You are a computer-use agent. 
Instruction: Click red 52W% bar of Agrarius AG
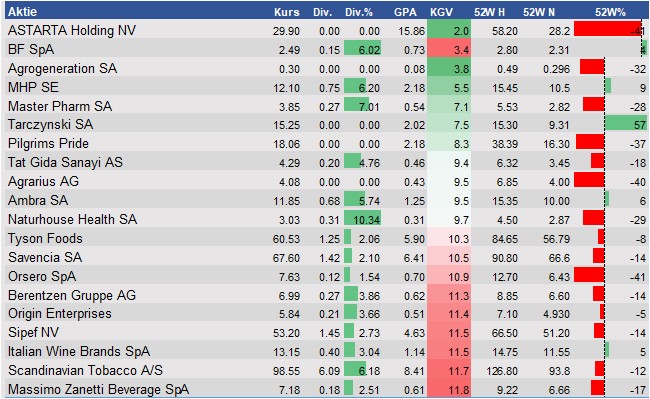click(589, 180)
